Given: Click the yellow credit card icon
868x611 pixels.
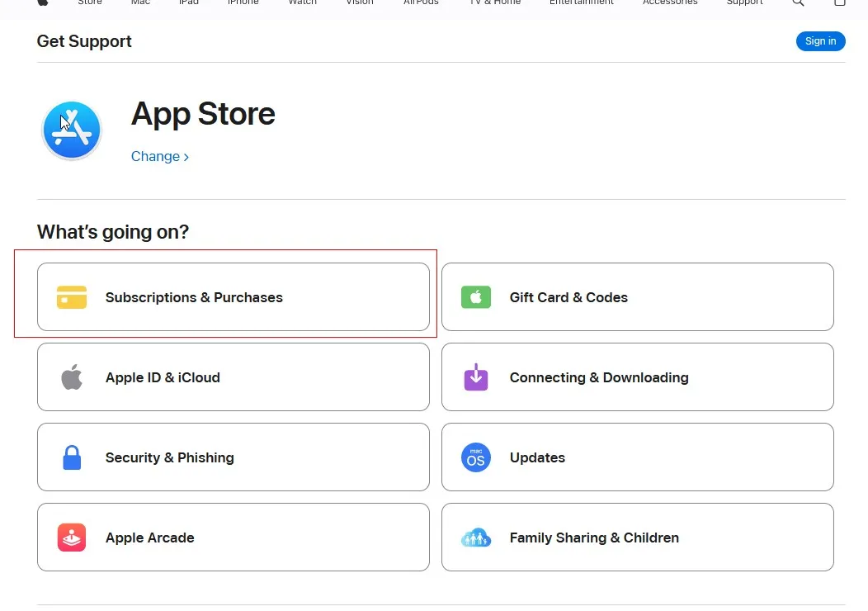Looking at the screenshot, I should pyautogui.click(x=72, y=297).
